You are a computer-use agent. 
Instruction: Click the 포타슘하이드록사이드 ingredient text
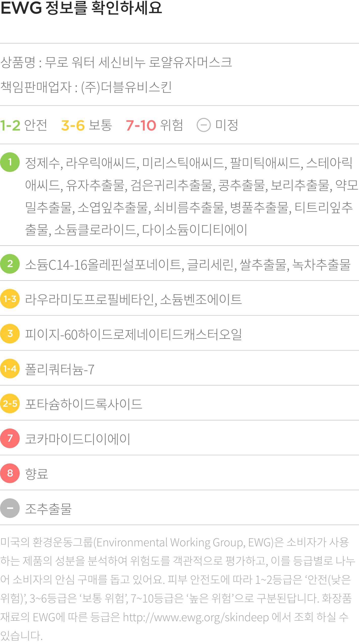[x=84, y=404]
